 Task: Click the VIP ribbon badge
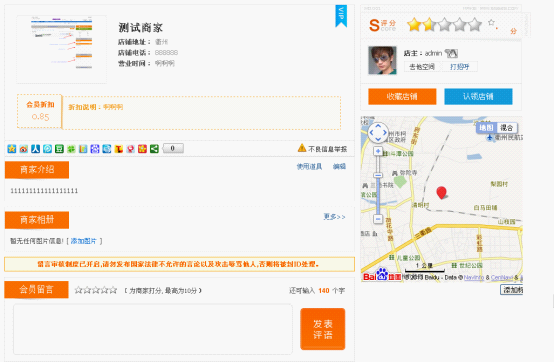click(x=341, y=16)
